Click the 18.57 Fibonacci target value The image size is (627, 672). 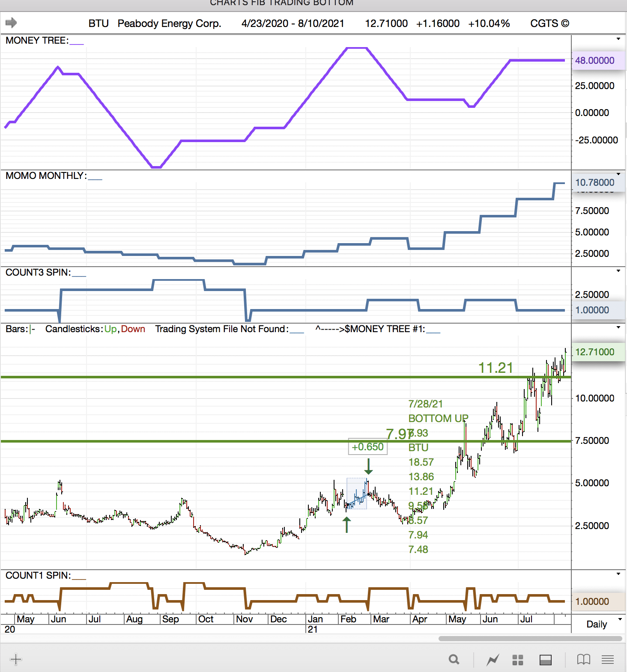click(x=421, y=462)
